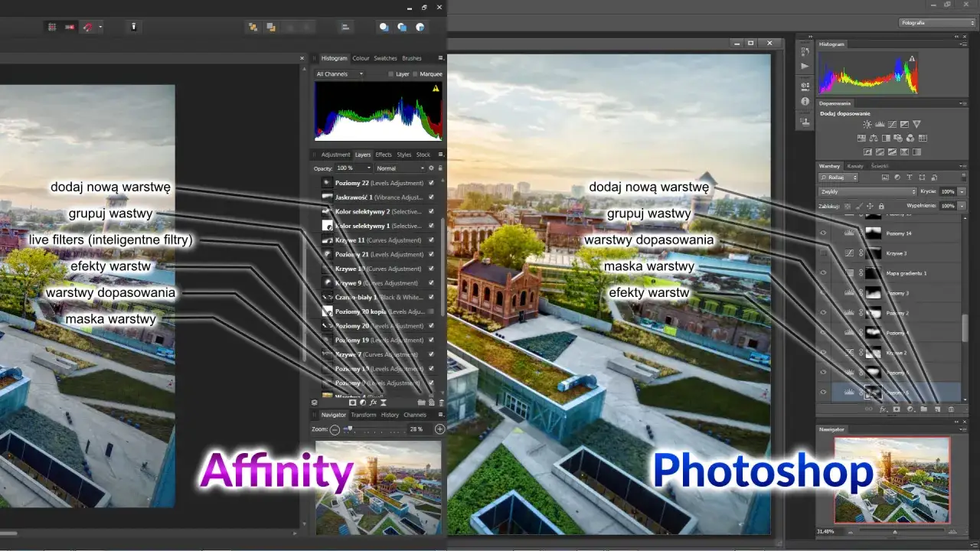Click the Fotografia workspace button top right

[x=938, y=22]
